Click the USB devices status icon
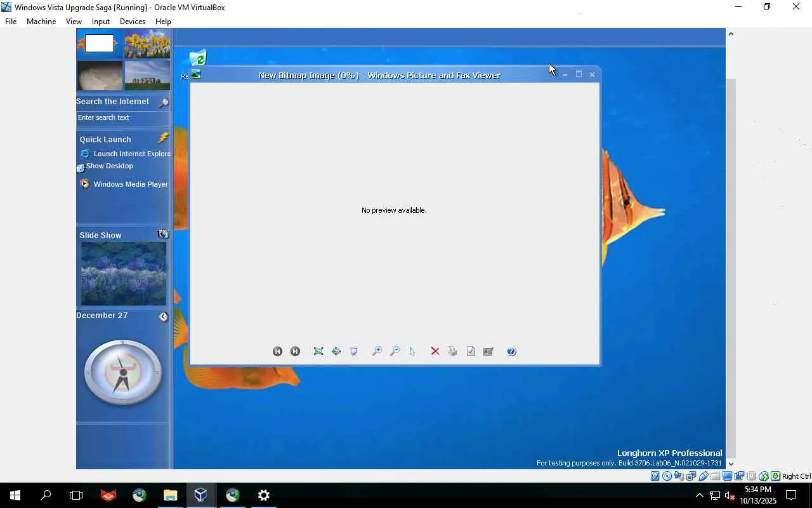 point(704,476)
